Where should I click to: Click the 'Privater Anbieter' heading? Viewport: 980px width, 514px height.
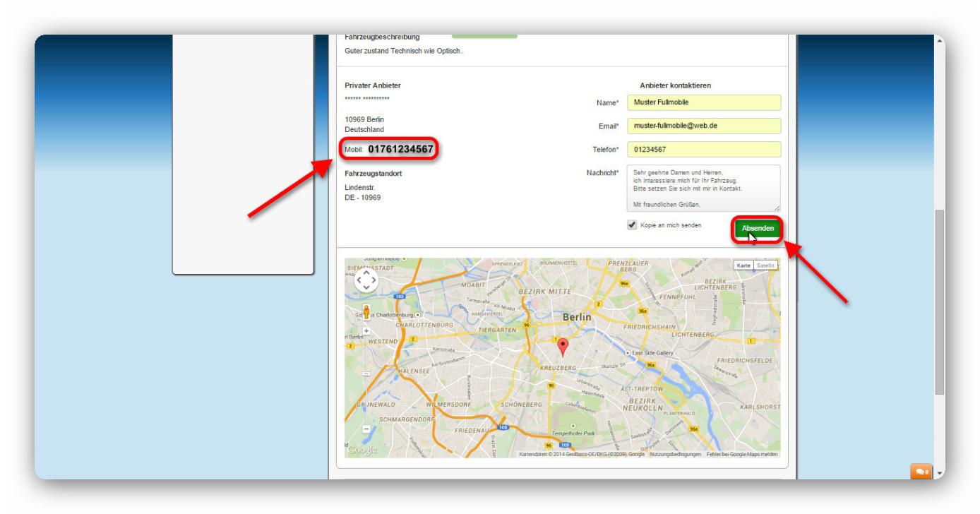pos(373,85)
